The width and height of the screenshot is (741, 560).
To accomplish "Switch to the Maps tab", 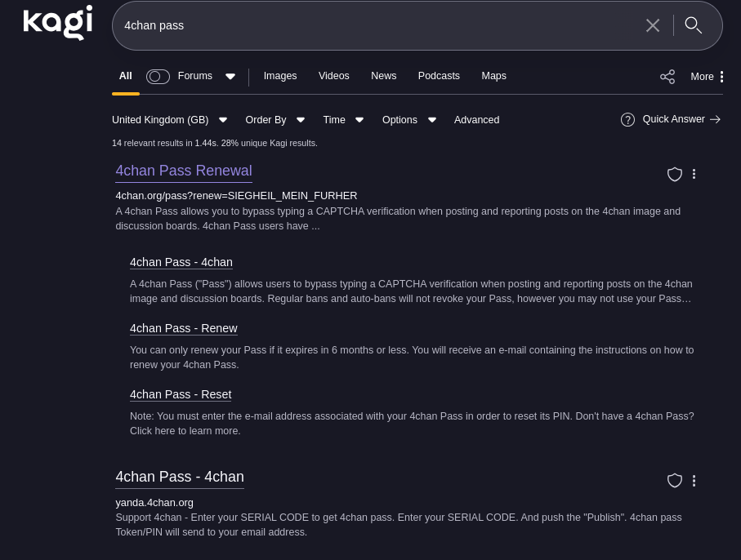I will click(493, 76).
